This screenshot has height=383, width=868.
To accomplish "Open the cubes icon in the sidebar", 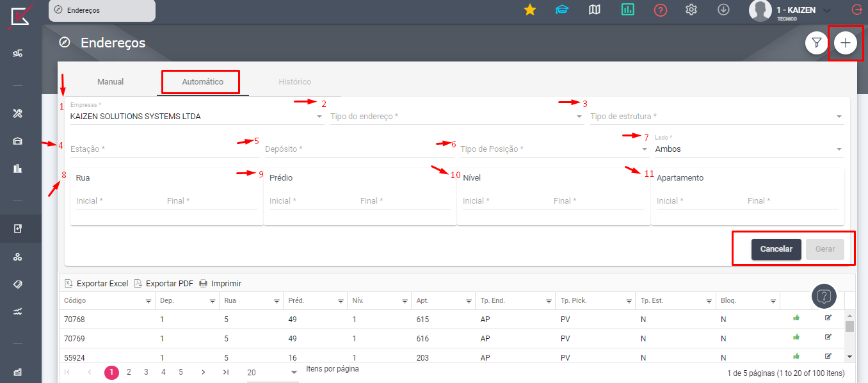I will point(18,256).
